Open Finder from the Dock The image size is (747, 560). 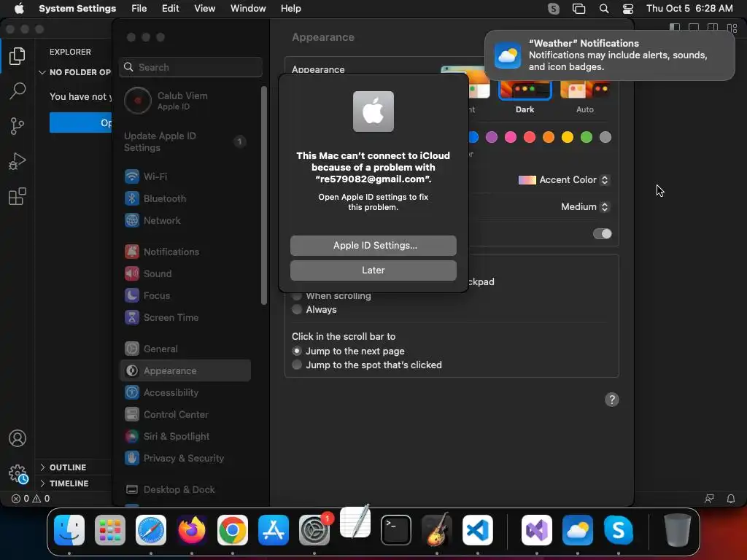point(69,530)
